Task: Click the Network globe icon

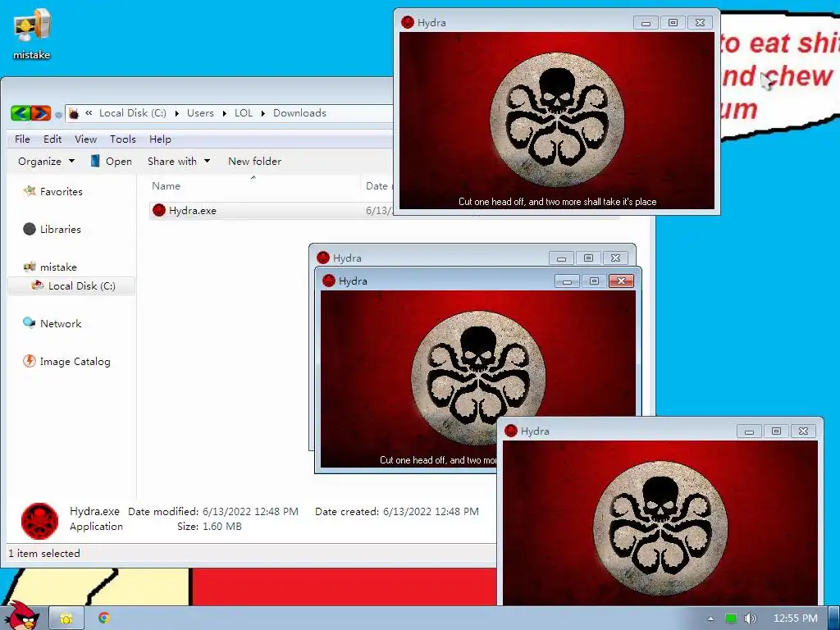Action: click(29, 322)
